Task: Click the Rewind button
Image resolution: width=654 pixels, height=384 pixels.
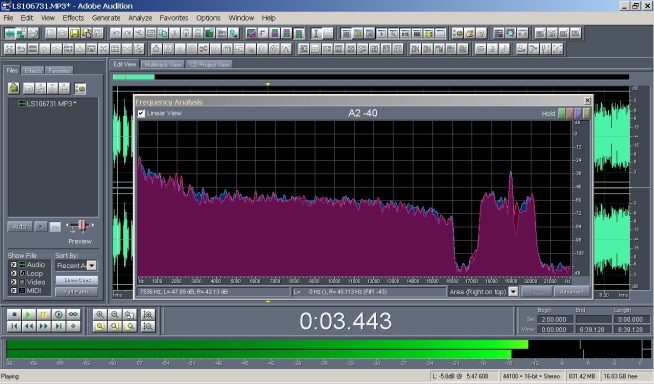Action: coord(29,326)
